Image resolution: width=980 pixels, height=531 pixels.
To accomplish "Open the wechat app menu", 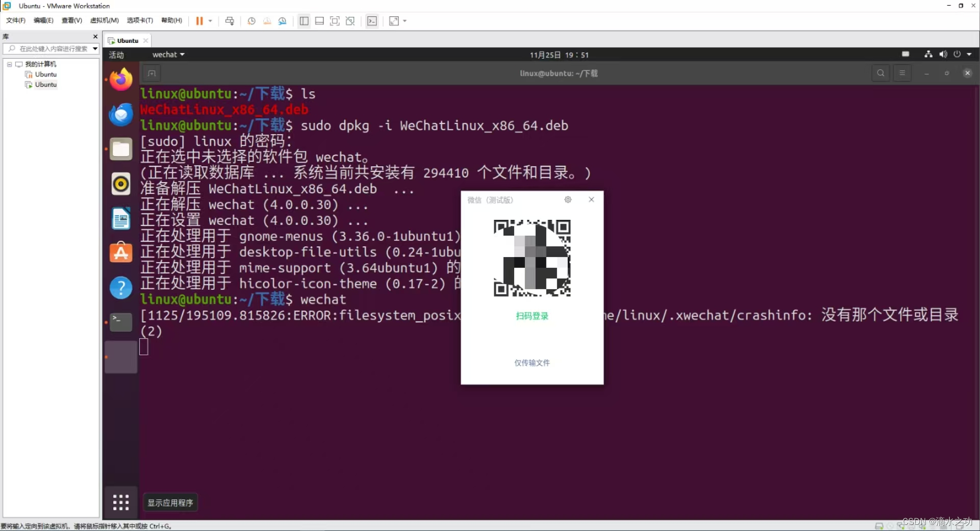I will tap(168, 55).
